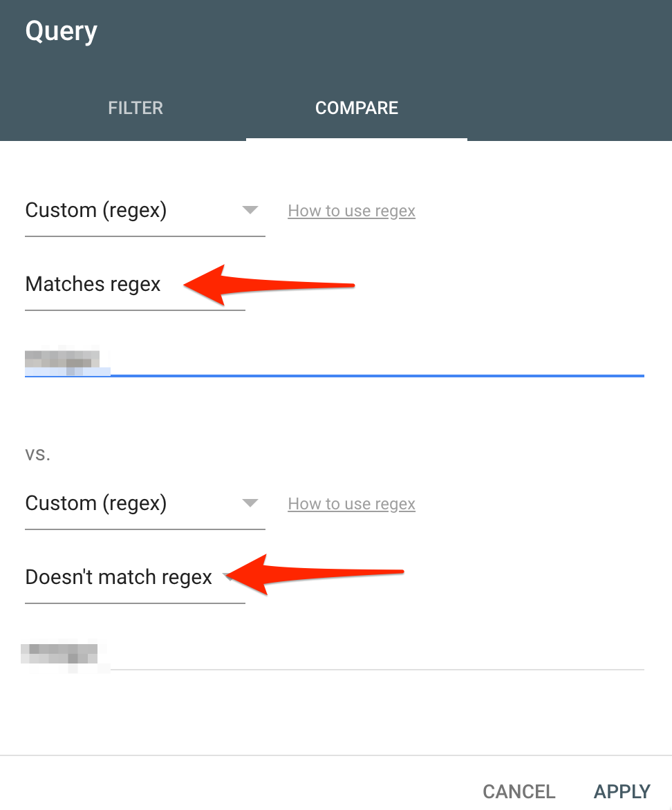Click the dropdown arrow below the vs. label
The width and height of the screenshot is (672, 810).
(x=250, y=503)
